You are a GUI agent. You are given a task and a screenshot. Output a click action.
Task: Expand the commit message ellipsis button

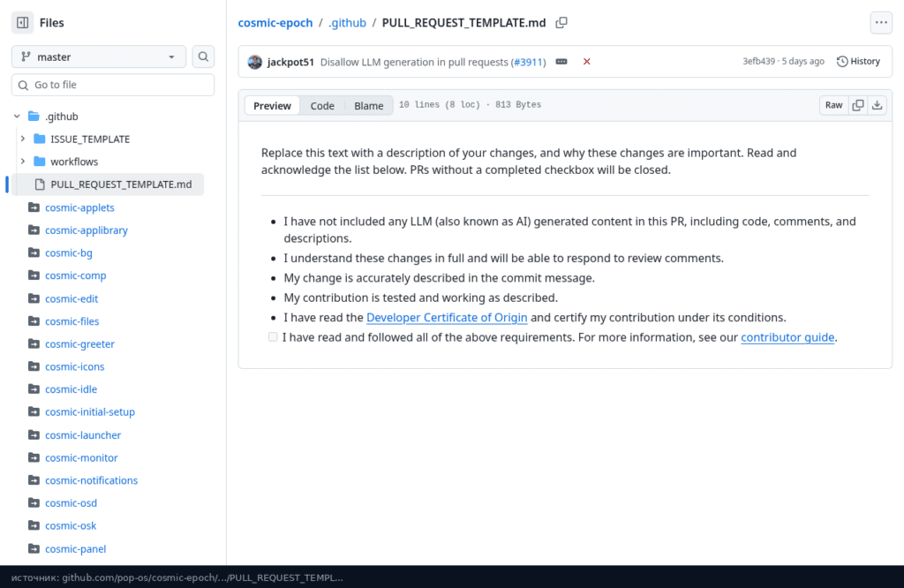tap(561, 62)
